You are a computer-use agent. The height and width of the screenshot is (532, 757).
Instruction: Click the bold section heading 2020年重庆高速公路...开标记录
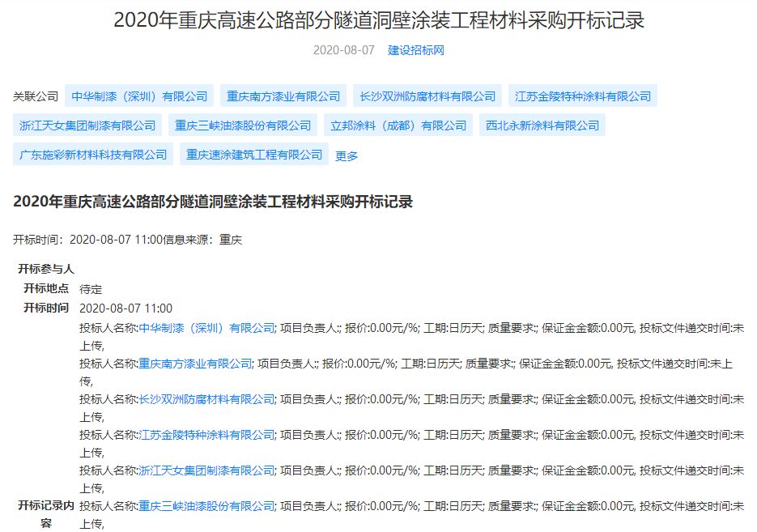(x=213, y=202)
